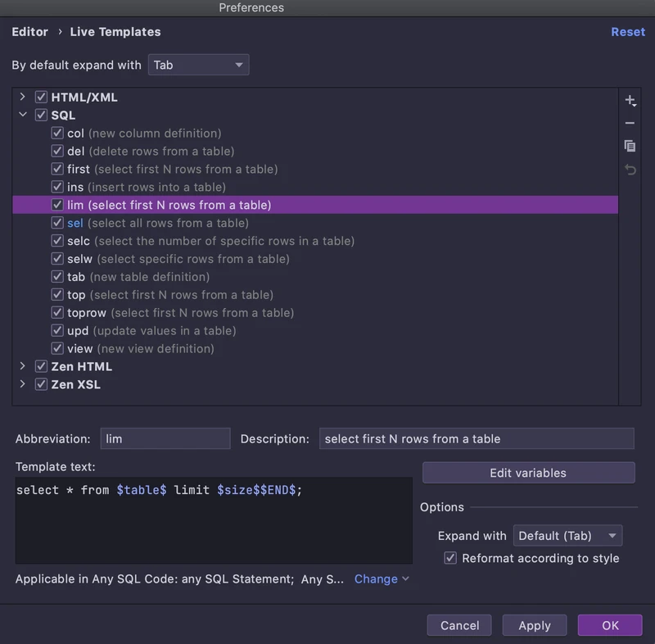Click the Reset link
This screenshot has width=655, height=644.
tap(628, 31)
